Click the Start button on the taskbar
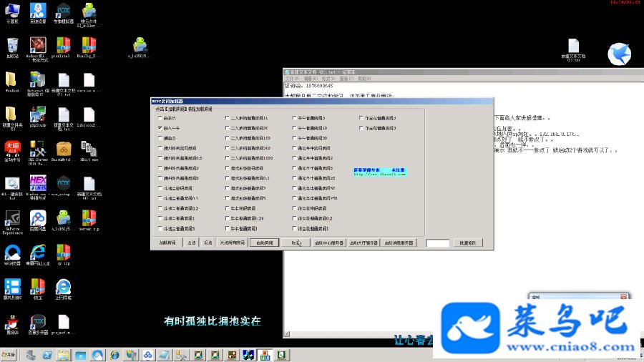This screenshot has width=644, height=362. [8, 355]
